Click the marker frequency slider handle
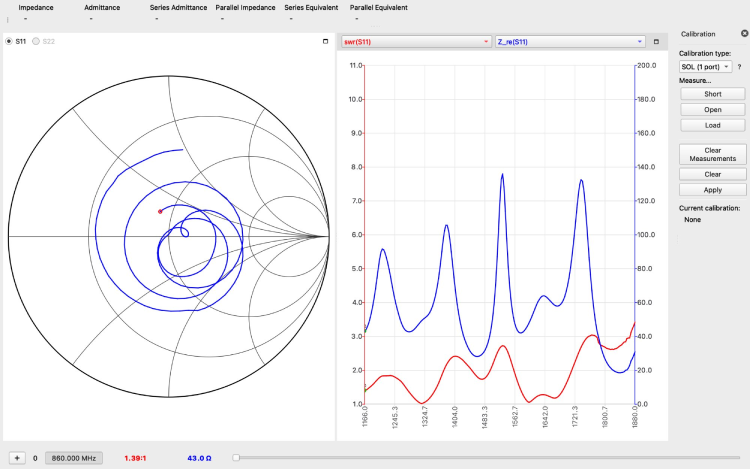This screenshot has width=750, height=469. coord(236,458)
